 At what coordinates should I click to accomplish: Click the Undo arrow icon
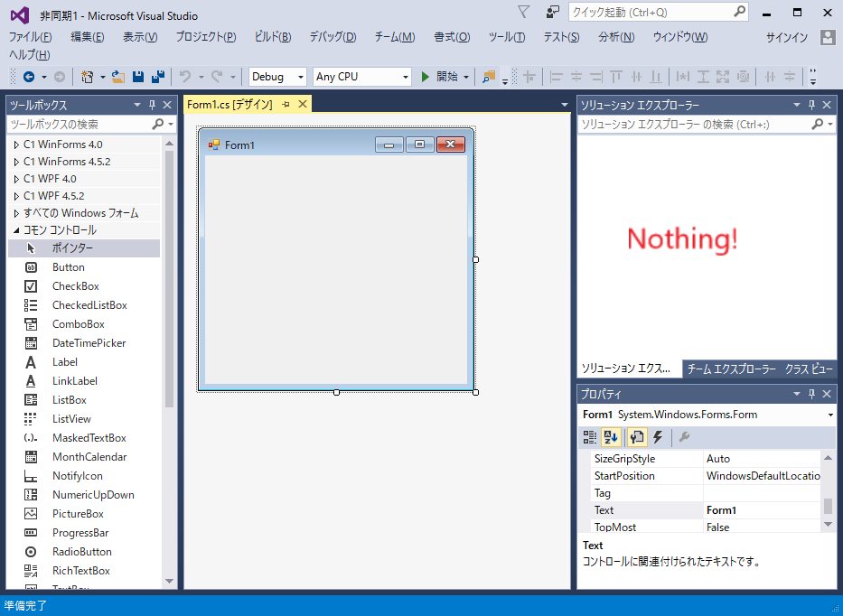(x=185, y=77)
